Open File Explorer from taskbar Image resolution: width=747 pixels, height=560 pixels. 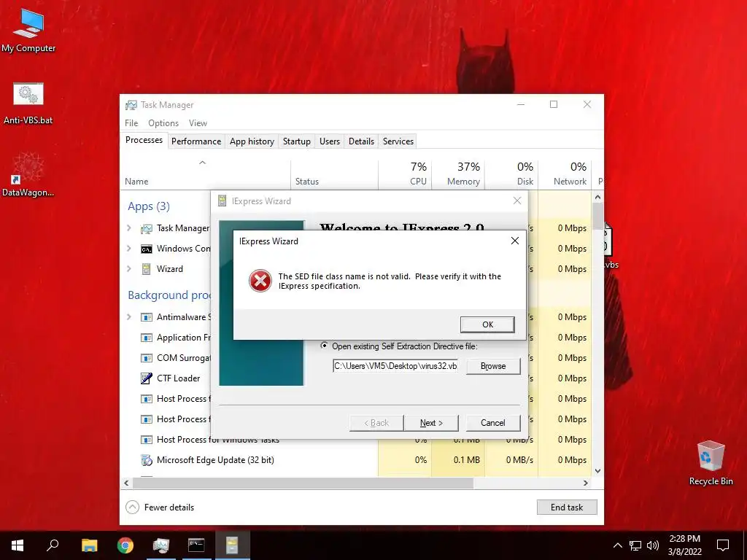pos(89,545)
